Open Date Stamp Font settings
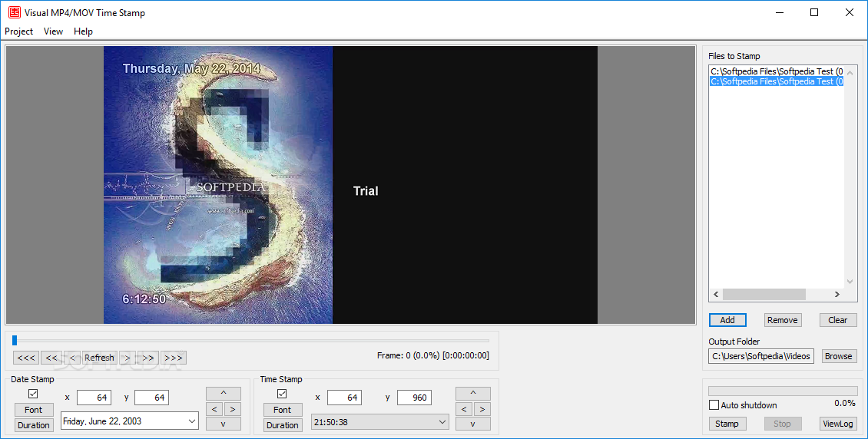This screenshot has height=439, width=868. click(33, 410)
